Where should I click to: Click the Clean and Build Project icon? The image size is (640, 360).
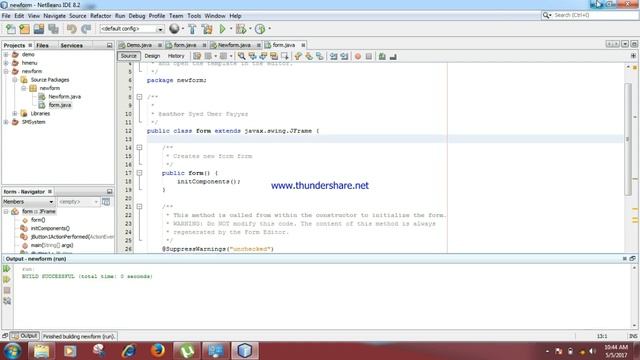207,29
